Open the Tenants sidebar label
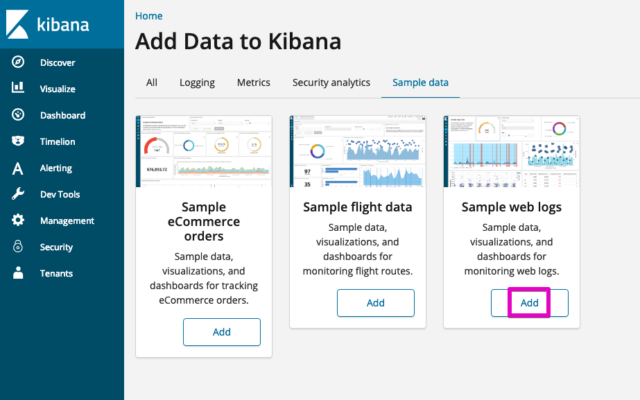Viewport: 640px width, 400px height. 56,273
